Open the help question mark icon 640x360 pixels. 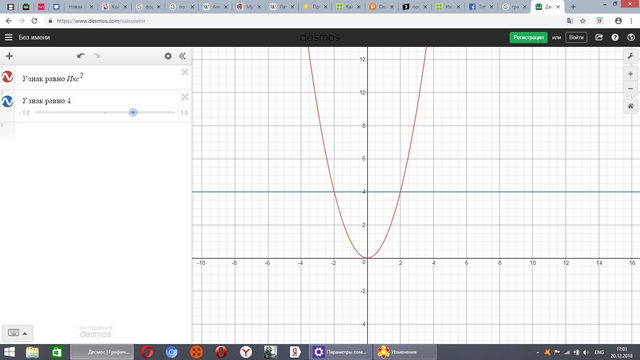coord(615,37)
